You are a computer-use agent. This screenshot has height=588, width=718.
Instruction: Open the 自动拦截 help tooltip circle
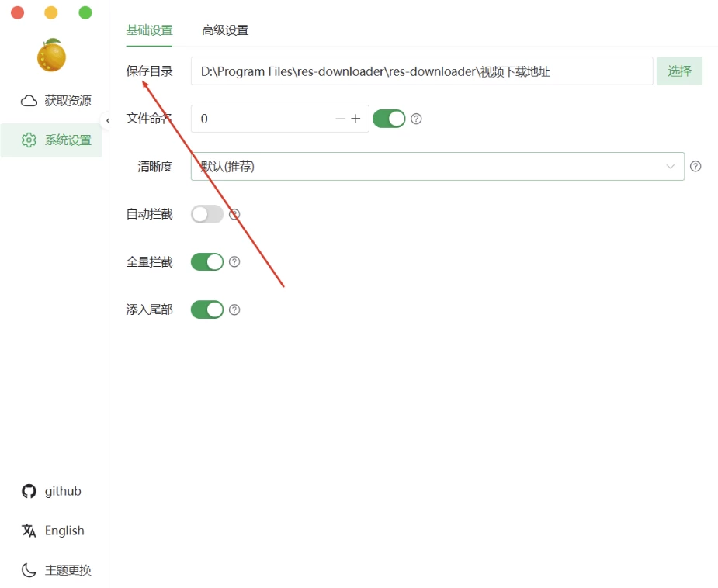click(x=233, y=214)
